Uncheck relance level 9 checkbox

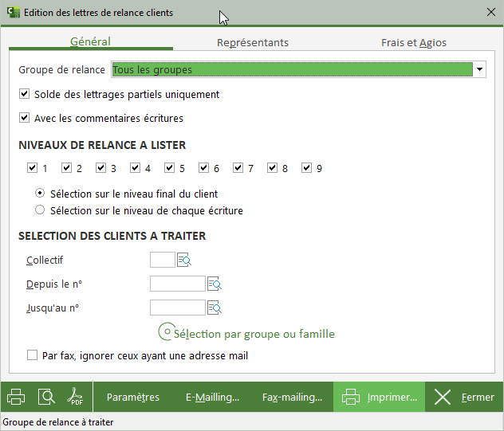pyautogui.click(x=307, y=167)
